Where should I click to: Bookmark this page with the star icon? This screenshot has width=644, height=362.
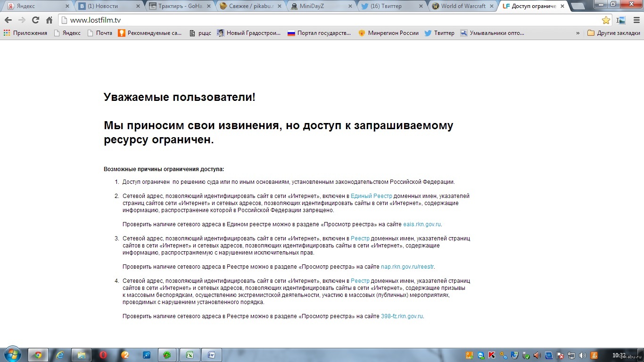pyautogui.click(x=606, y=20)
